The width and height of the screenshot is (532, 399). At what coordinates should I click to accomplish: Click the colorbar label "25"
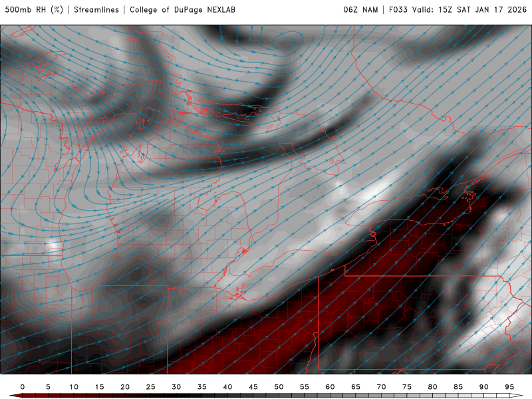[x=151, y=387]
